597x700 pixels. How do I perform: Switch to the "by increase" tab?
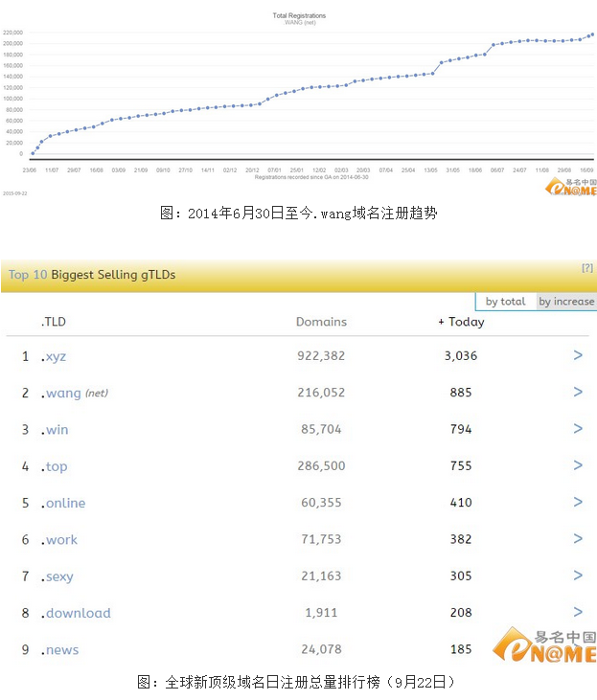pyautogui.click(x=566, y=302)
